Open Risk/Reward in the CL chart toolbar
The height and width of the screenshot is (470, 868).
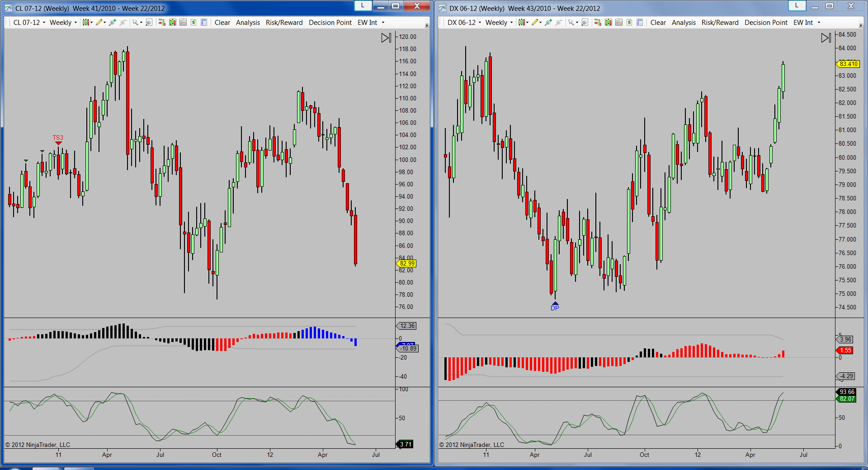pyautogui.click(x=284, y=23)
